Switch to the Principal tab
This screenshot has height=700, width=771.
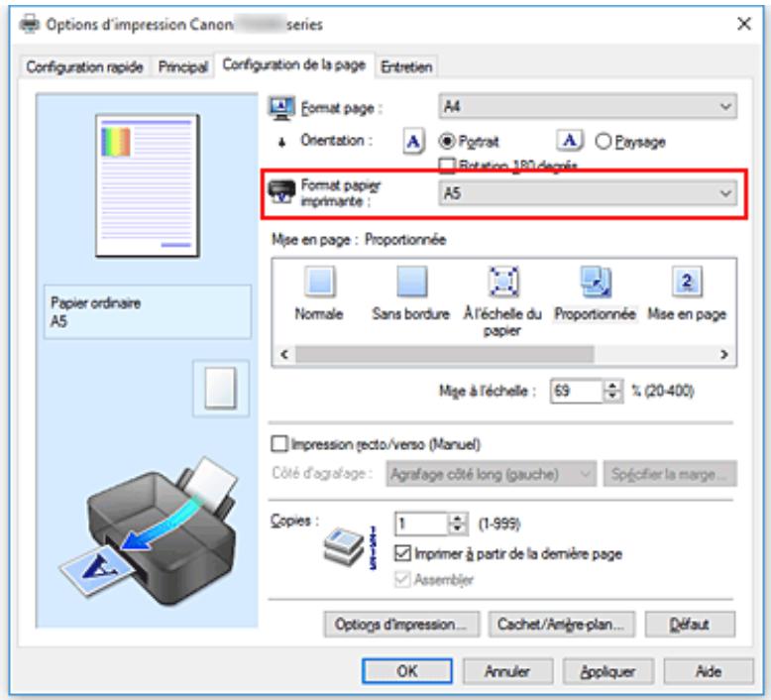pos(183,66)
